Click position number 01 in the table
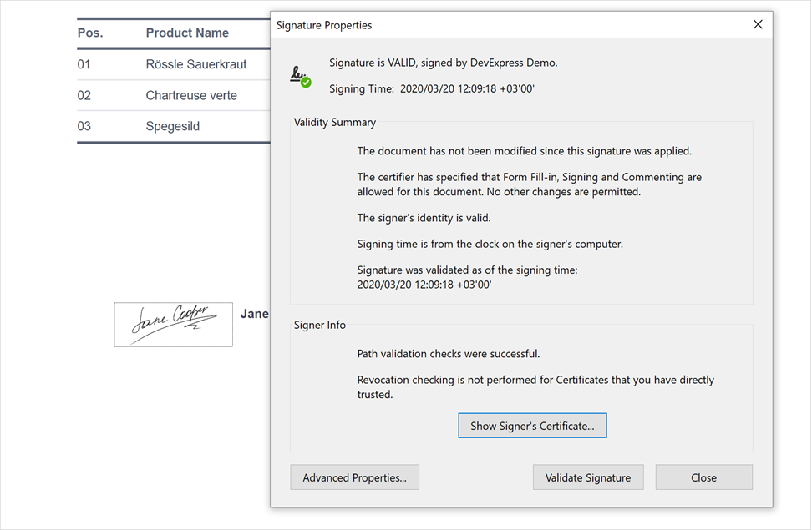 coord(84,64)
